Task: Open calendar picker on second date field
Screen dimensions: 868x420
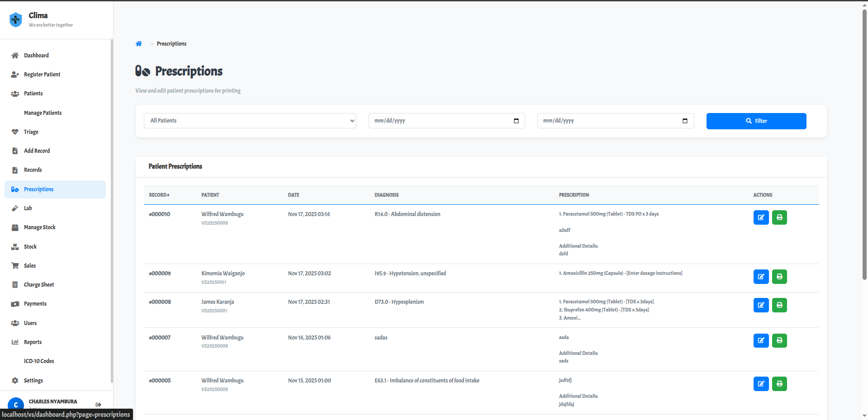Action: (x=685, y=121)
